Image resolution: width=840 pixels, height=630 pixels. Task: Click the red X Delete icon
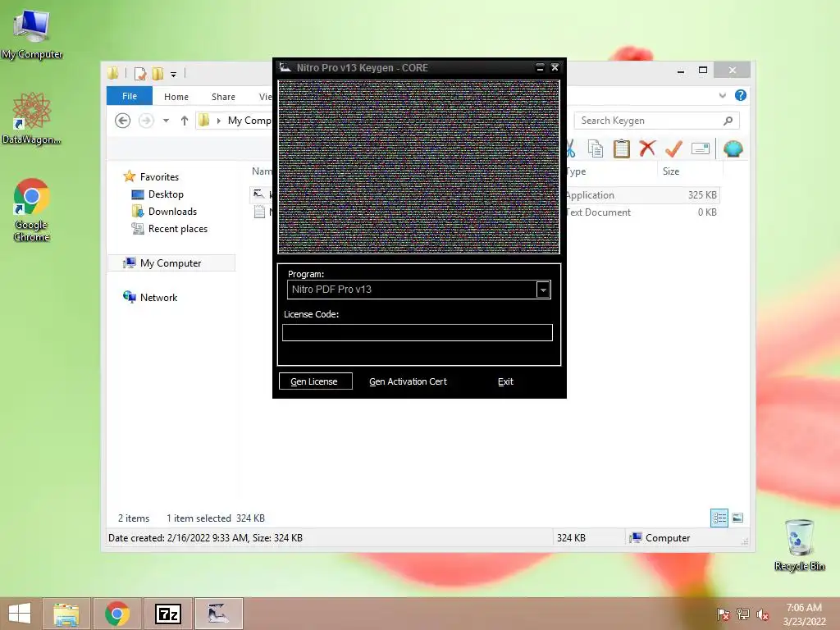coord(647,148)
